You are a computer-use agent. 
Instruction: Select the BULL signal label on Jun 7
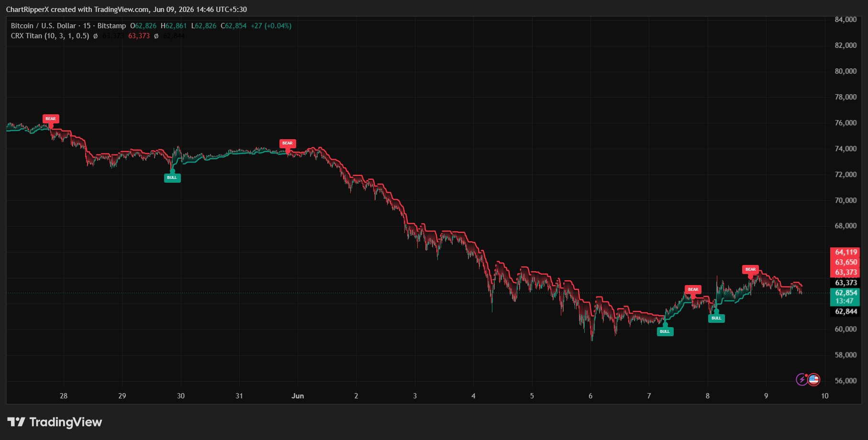[665, 331]
